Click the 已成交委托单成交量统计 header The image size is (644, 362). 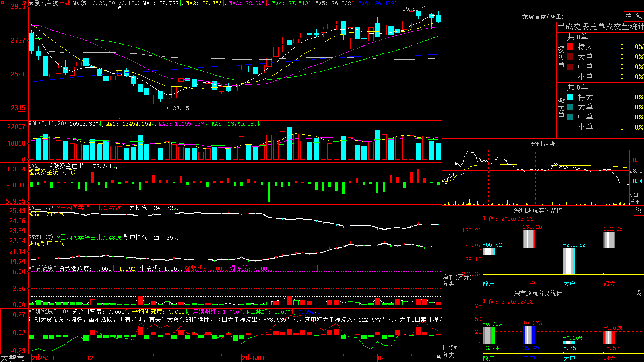pos(601,27)
